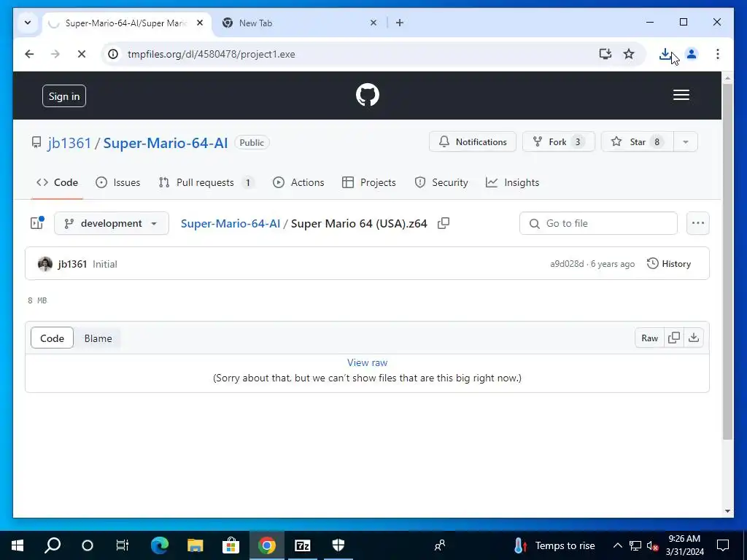
Task: Open the Chrome profile avatar
Action: point(692,54)
